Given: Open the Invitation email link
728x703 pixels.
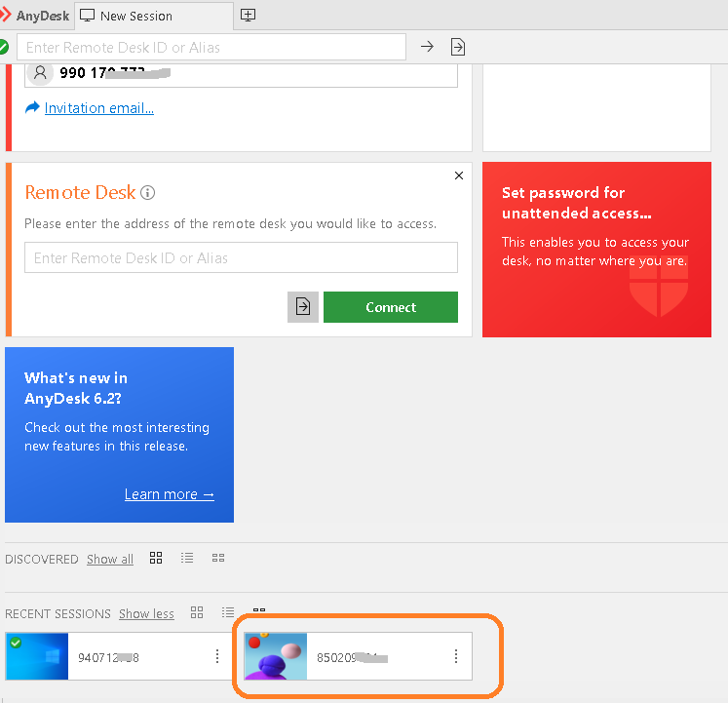Looking at the screenshot, I should click(x=98, y=108).
